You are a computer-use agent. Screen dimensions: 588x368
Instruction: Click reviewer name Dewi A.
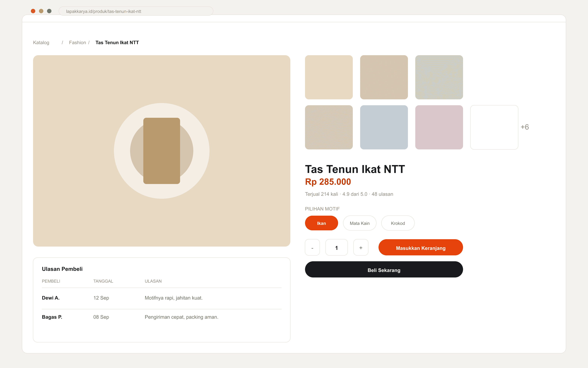pos(51,298)
